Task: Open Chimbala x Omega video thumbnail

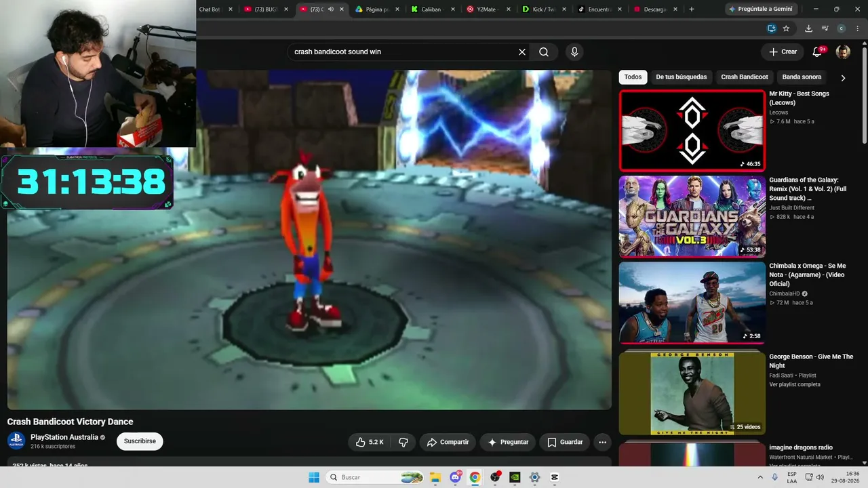Action: 692,303
